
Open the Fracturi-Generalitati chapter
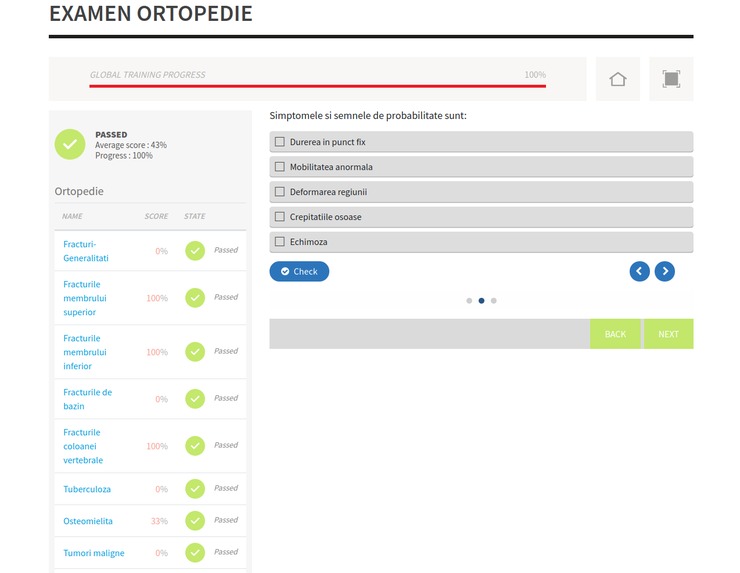[86, 251]
